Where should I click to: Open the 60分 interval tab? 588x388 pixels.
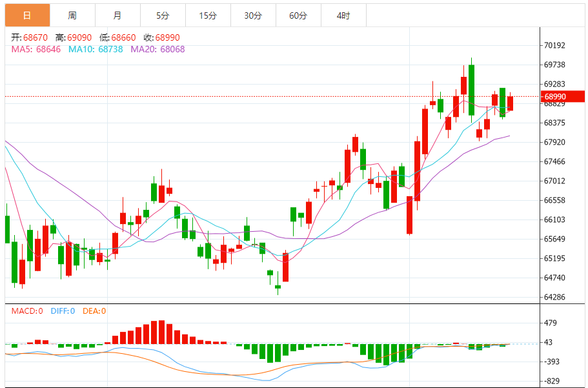[298, 15]
